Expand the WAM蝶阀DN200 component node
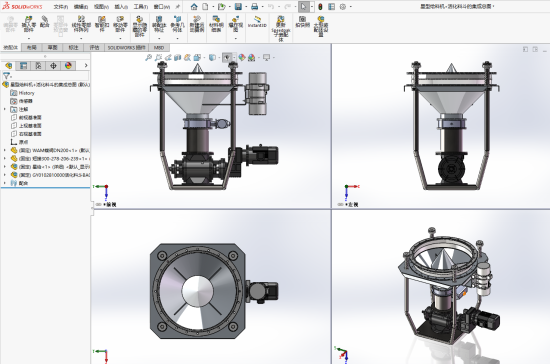The width and height of the screenshot is (550, 364). pos(5,150)
